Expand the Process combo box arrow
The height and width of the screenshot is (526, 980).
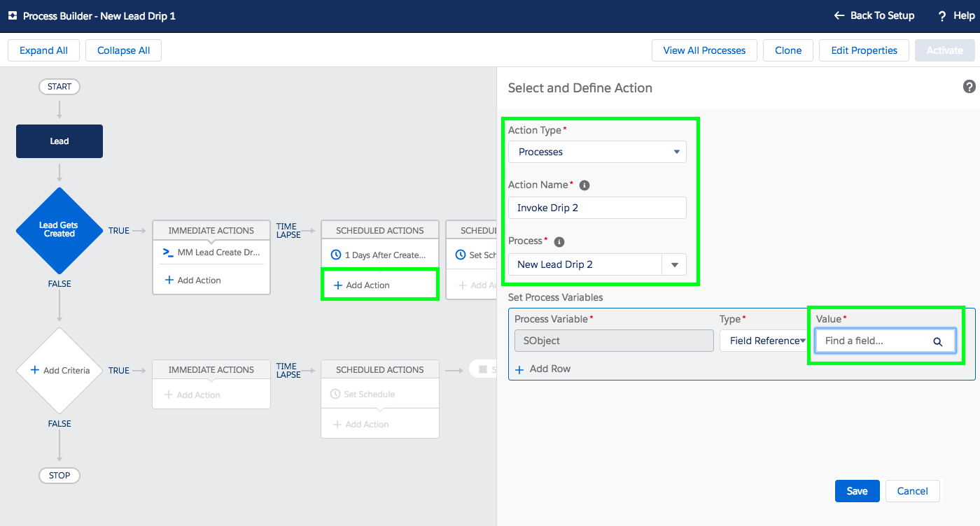coord(674,264)
